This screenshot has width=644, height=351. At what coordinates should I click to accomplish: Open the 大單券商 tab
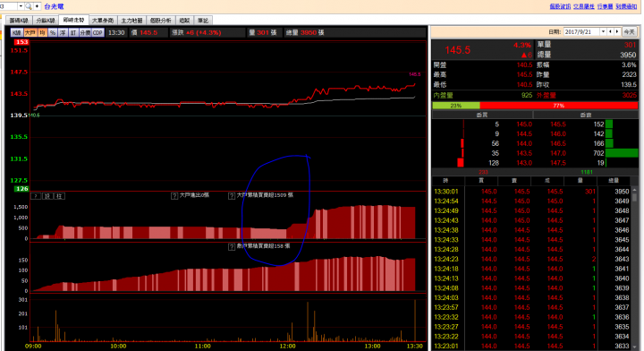coord(103,20)
